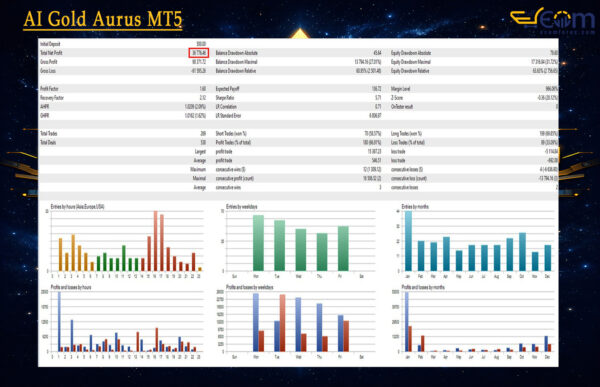
Task: Click 'Loss Trades (% of total)' label
Action: coord(408,142)
